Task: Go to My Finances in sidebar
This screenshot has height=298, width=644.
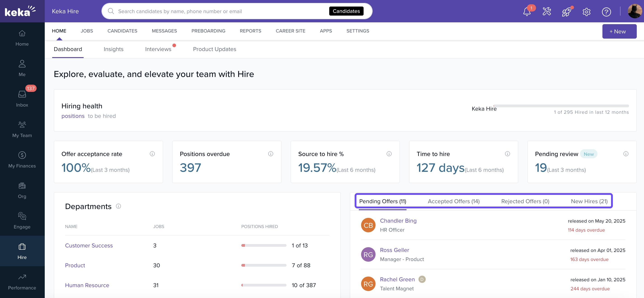Action: click(x=22, y=160)
